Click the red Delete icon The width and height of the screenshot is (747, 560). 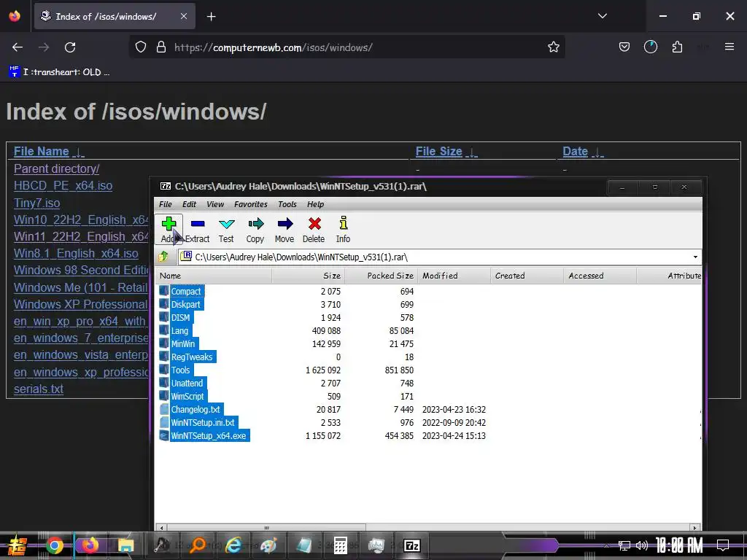[314, 229]
